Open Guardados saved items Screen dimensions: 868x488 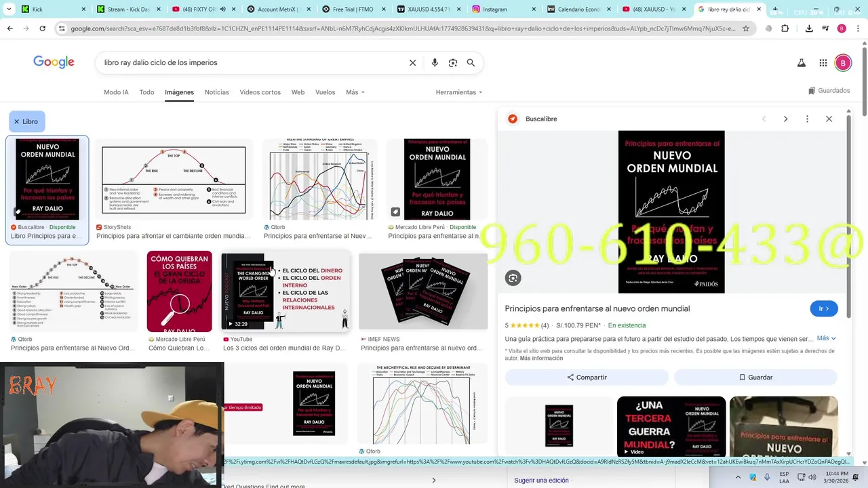(x=829, y=91)
